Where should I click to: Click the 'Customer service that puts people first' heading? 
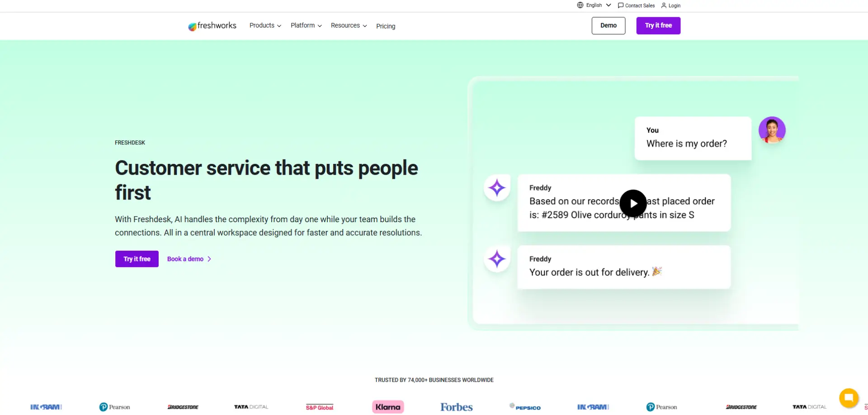(x=266, y=180)
